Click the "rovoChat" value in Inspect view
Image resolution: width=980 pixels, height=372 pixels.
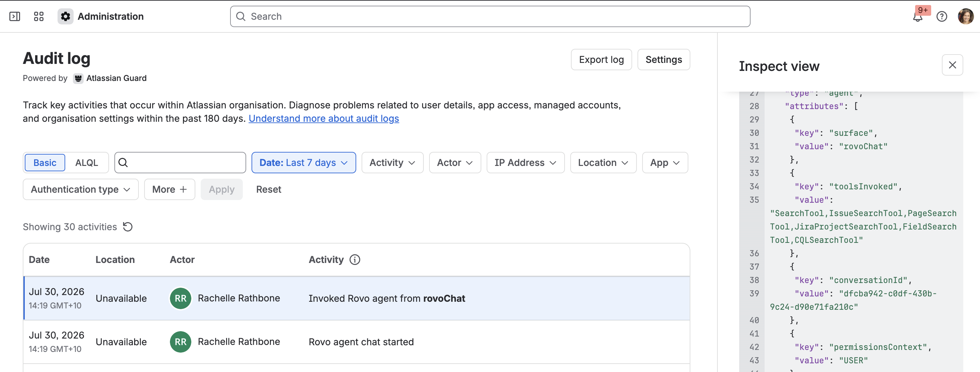click(863, 147)
